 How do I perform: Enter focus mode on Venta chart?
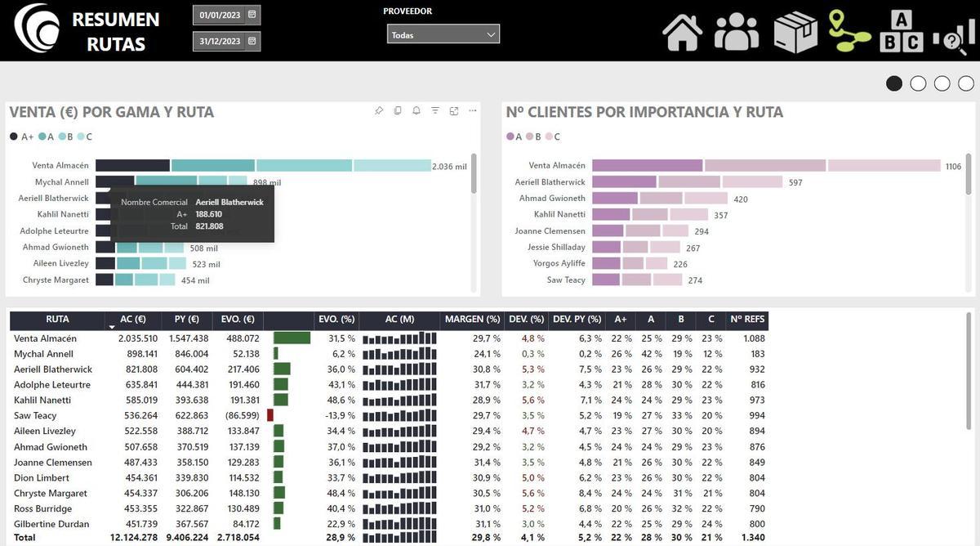(454, 111)
